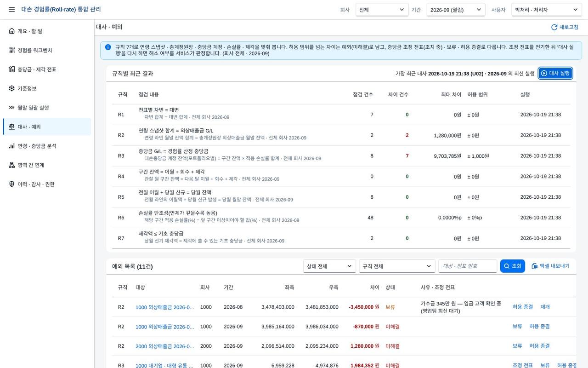Click the grid icon for 경험률 워크벤치

click(11, 50)
